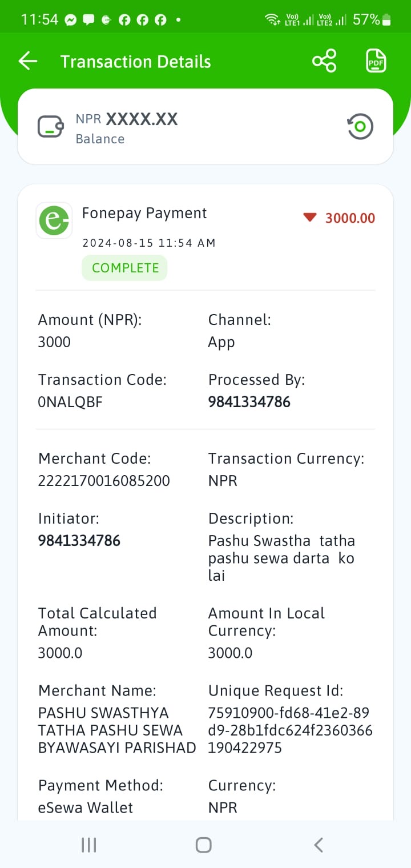Tap the share icon in header
The height and width of the screenshot is (868, 411).
click(324, 61)
